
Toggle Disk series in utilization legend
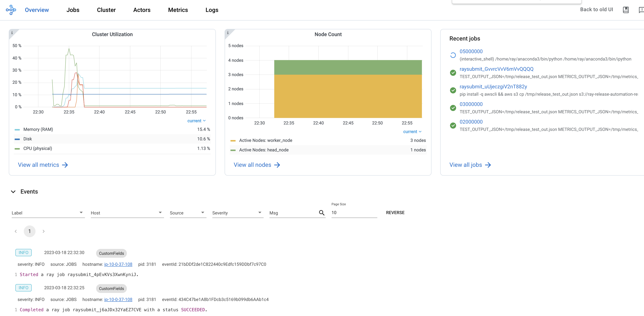(x=27, y=139)
